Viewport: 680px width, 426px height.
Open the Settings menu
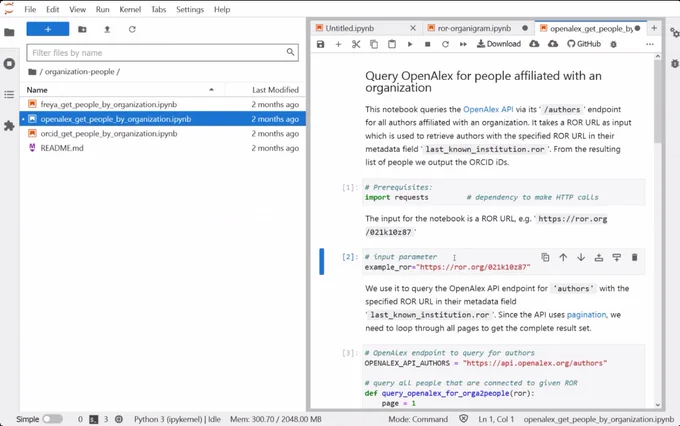click(190, 9)
